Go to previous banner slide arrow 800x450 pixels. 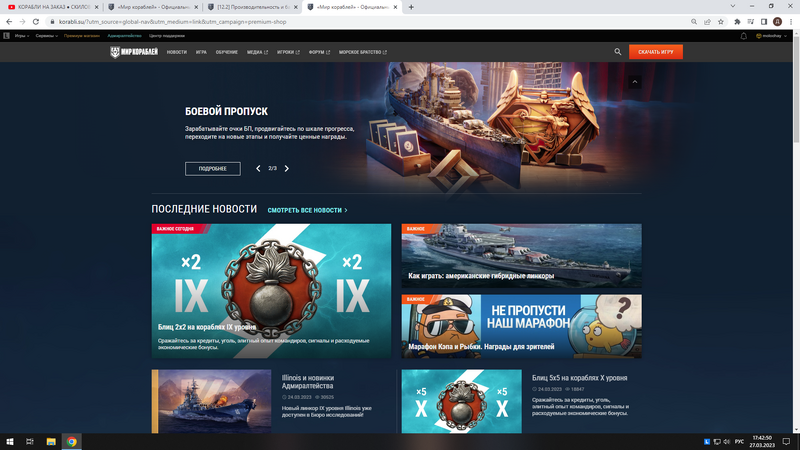[258, 169]
